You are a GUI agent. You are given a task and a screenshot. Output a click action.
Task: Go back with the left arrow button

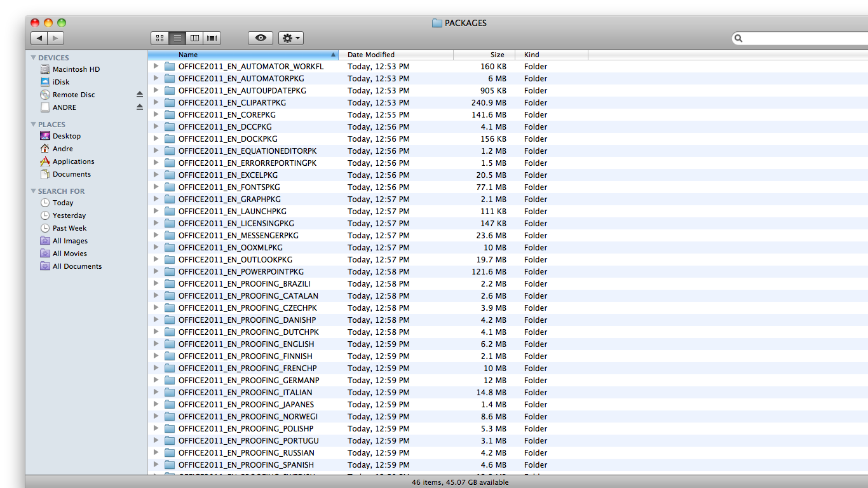click(39, 38)
